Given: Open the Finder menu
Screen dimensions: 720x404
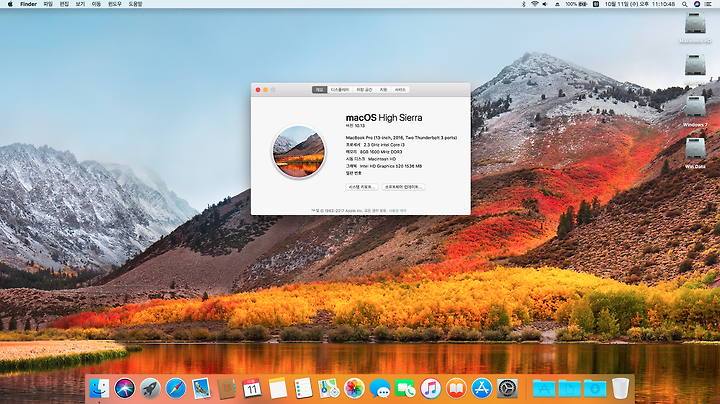Looking at the screenshot, I should (x=28, y=4).
